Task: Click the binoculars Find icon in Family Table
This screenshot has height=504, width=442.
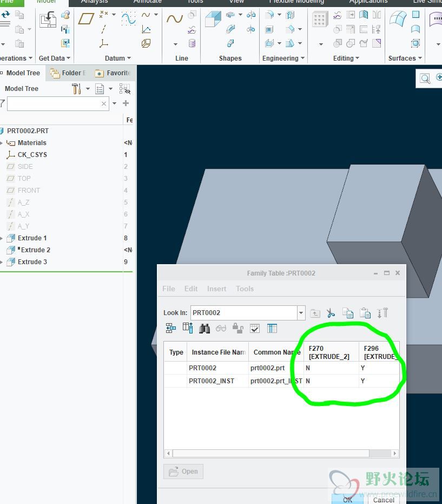Action: (204, 328)
